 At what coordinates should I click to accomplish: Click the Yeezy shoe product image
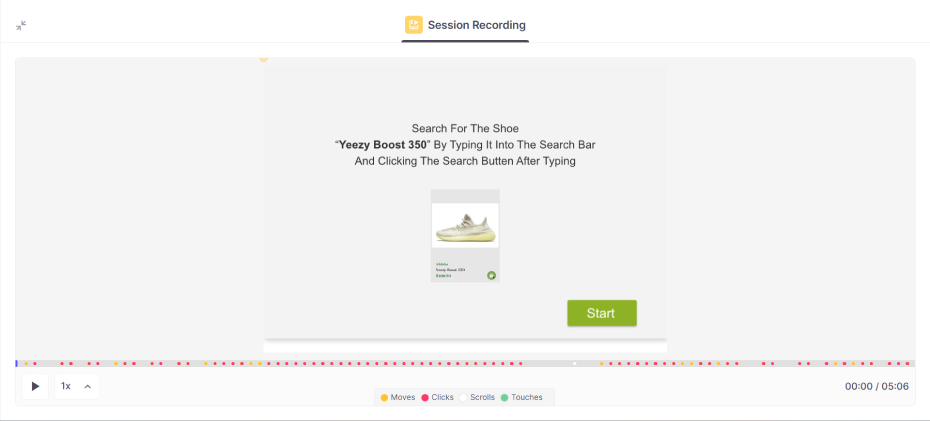tap(465, 225)
